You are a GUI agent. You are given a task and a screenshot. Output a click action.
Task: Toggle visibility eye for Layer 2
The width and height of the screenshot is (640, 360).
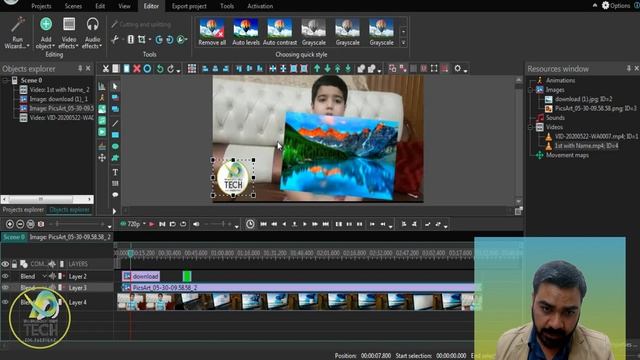(x=5, y=276)
